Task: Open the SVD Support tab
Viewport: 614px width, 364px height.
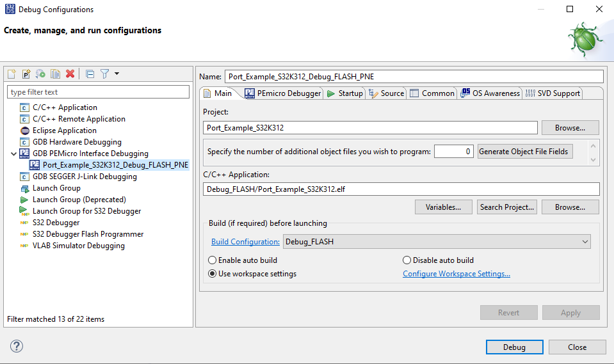Action: [553, 93]
